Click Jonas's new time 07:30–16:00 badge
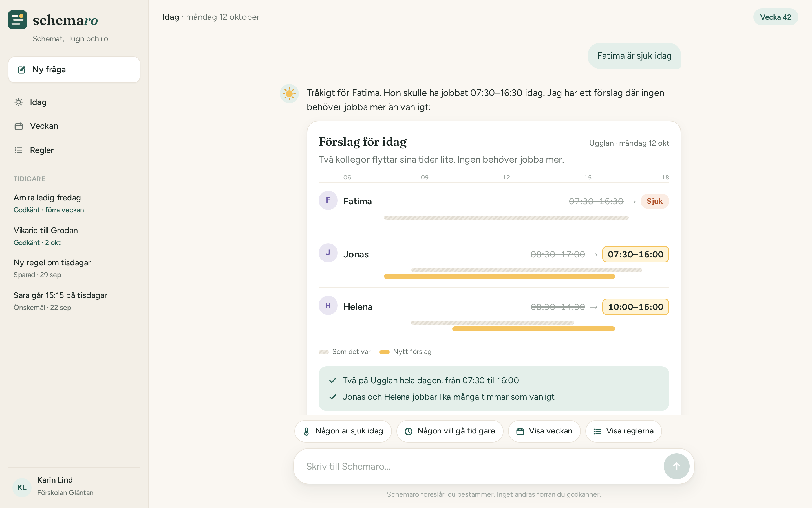Screen dimensions: 812x508 [636, 254]
